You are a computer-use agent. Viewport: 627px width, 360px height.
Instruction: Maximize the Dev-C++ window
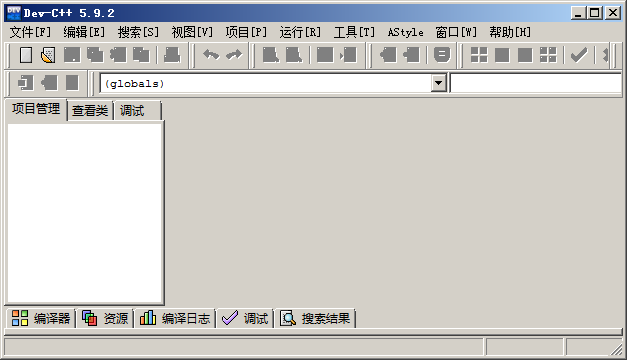tap(595, 13)
